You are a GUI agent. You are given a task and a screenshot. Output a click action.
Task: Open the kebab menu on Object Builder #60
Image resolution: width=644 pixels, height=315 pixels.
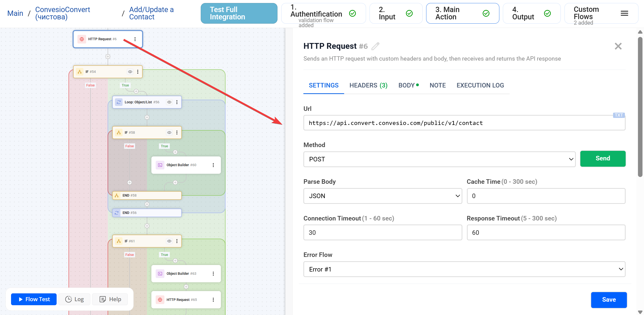[214, 165]
